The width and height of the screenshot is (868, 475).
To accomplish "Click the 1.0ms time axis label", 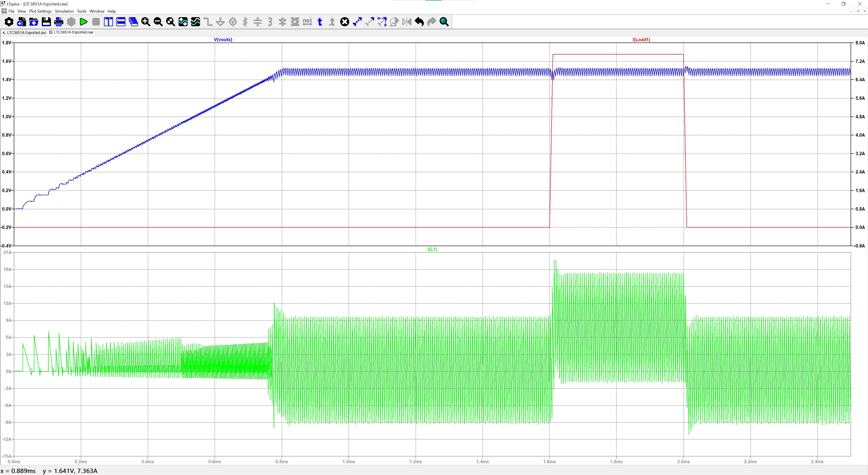I will [348, 461].
